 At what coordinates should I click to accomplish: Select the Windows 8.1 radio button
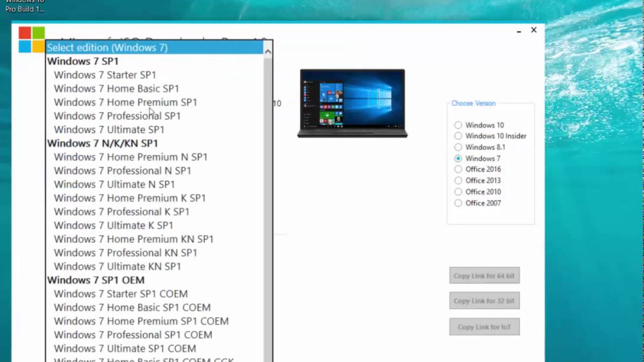click(x=458, y=147)
